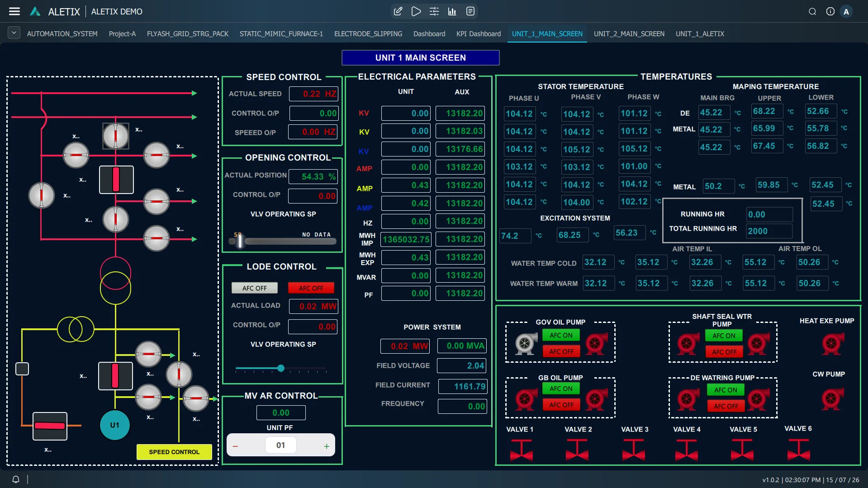Open the bar chart icon in toolbar

[452, 11]
